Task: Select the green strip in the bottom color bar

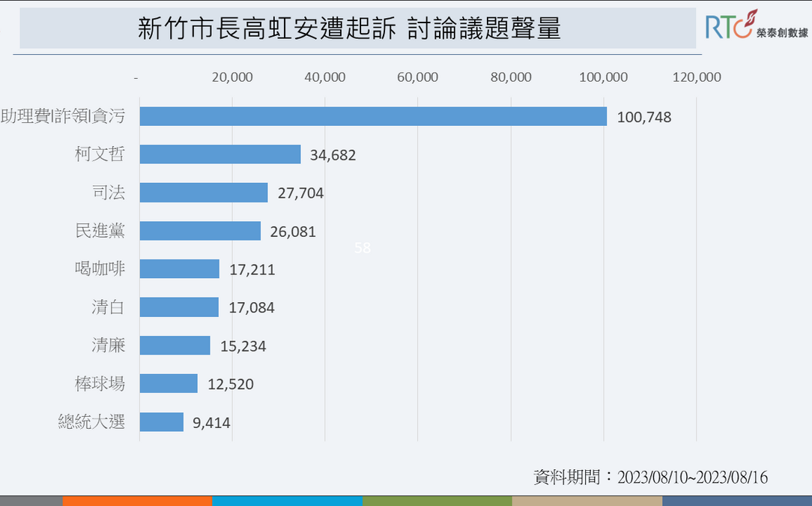Action: (437, 501)
